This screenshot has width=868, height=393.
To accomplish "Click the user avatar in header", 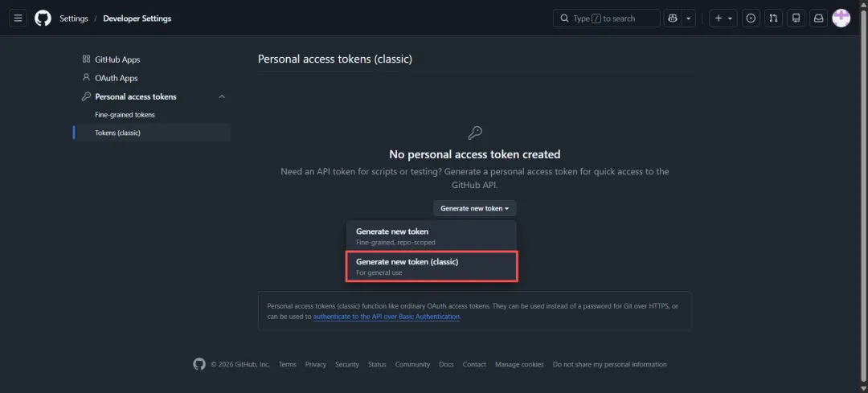I will 841,18.
